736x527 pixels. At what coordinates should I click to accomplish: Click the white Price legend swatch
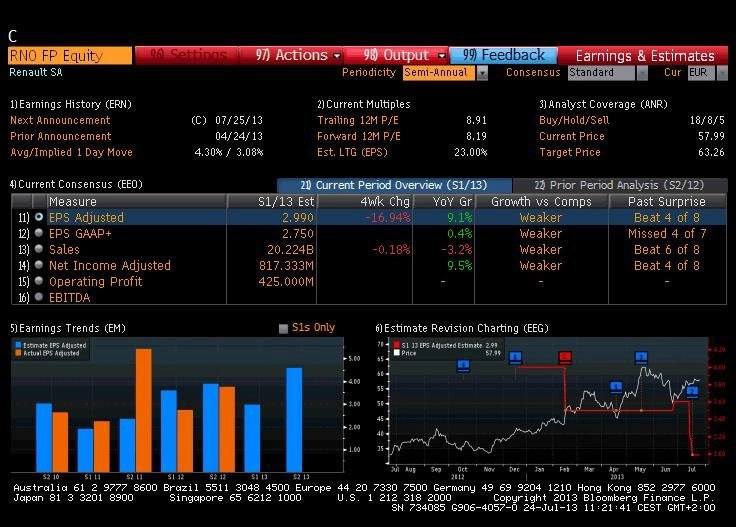click(x=397, y=353)
